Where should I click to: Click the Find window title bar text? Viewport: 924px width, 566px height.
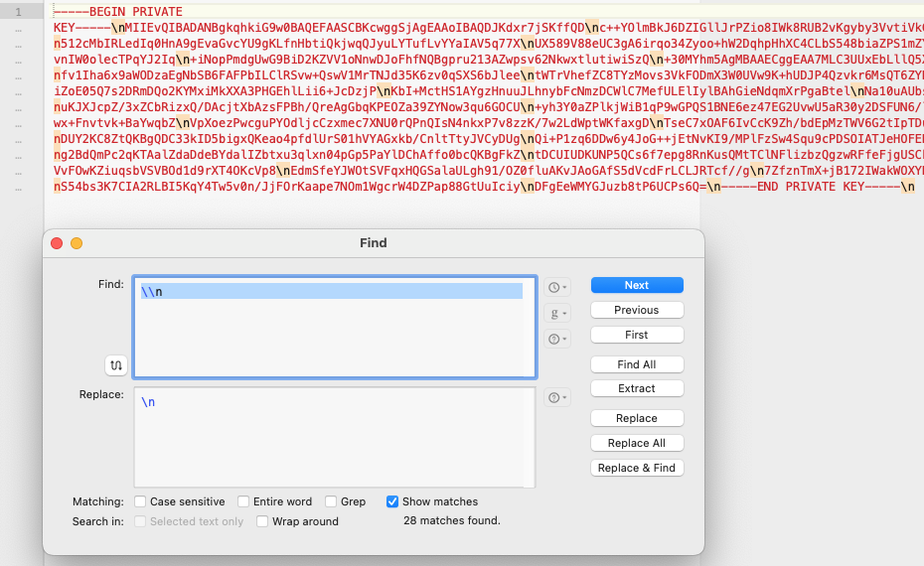(374, 243)
